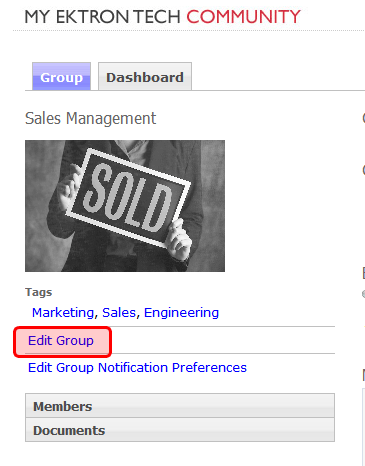Click the My Ektron Tech Community logo
Screen dimensions: 365x466
(x=163, y=16)
